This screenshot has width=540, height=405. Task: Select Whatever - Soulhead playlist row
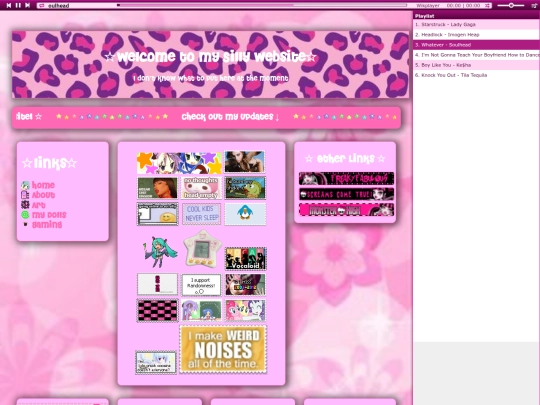click(476, 45)
